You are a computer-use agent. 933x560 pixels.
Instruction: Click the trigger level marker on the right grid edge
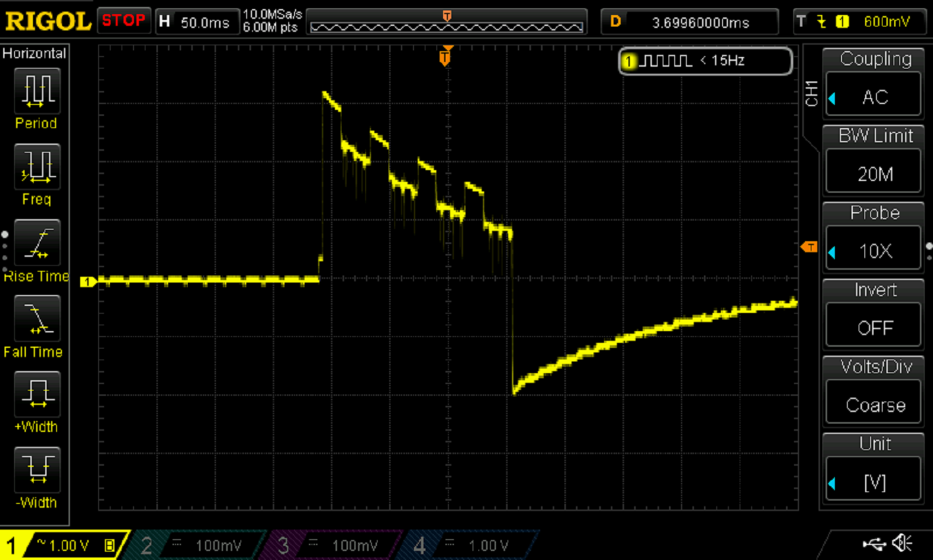pos(809,247)
